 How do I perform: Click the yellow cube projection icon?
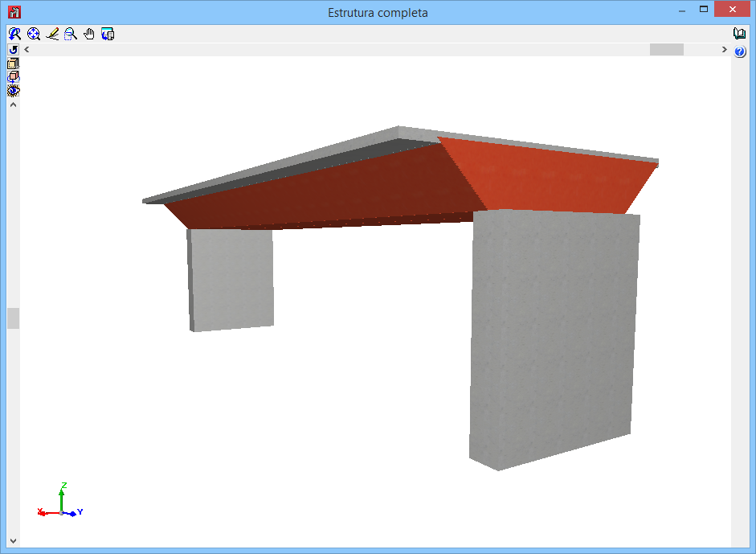tap(14, 64)
